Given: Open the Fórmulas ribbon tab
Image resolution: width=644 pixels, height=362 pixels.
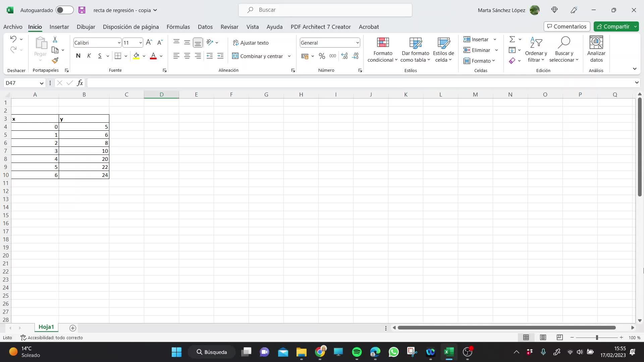Looking at the screenshot, I should (x=178, y=27).
